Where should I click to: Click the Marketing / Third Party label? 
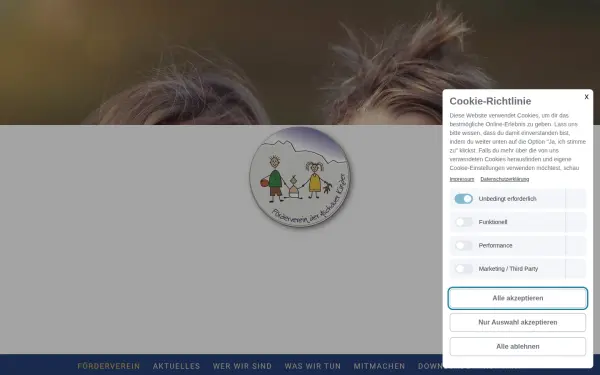(508, 269)
